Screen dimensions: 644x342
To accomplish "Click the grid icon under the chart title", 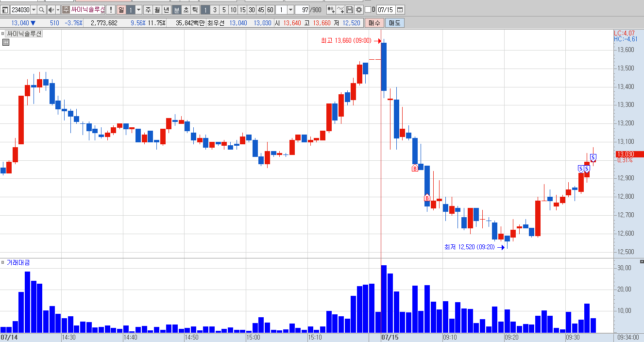I will click(x=6, y=42).
